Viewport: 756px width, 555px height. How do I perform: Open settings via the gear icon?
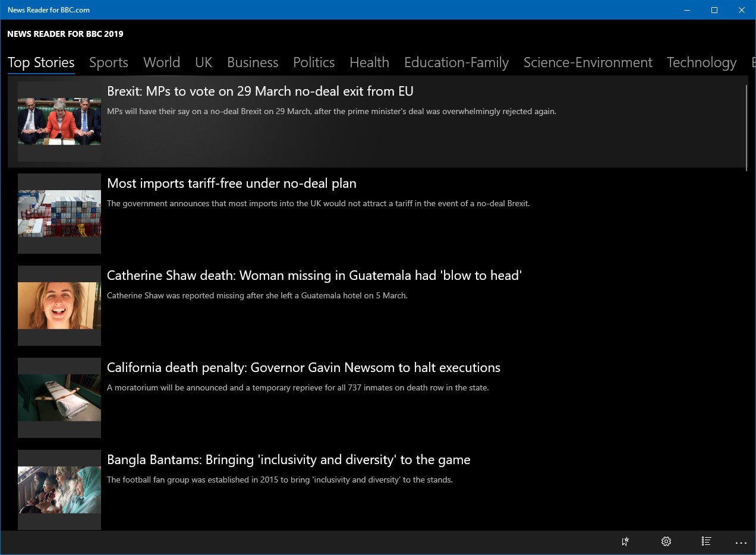tap(666, 541)
